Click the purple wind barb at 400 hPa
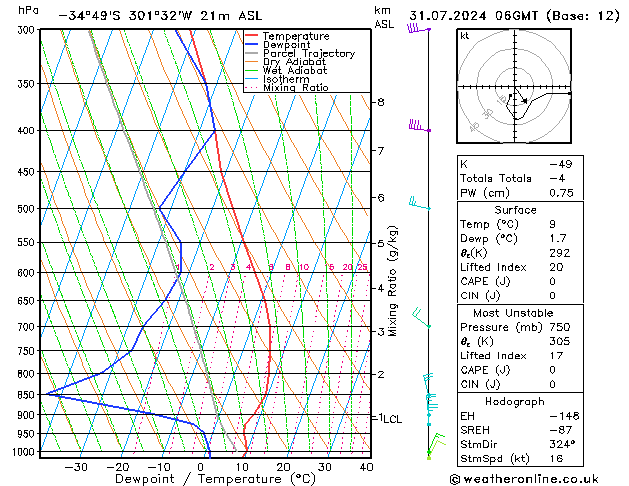This screenshot has height=486, width=629. tap(417, 126)
